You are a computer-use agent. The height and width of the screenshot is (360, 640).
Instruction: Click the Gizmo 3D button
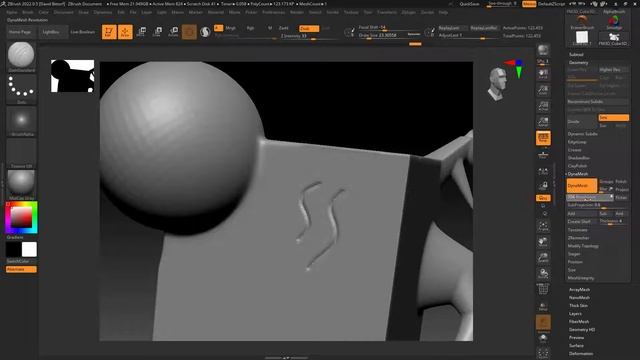point(189,32)
